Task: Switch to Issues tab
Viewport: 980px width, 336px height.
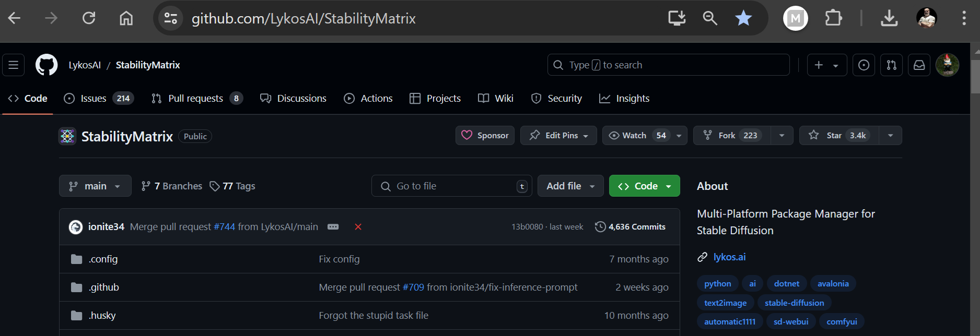Action: pos(99,99)
